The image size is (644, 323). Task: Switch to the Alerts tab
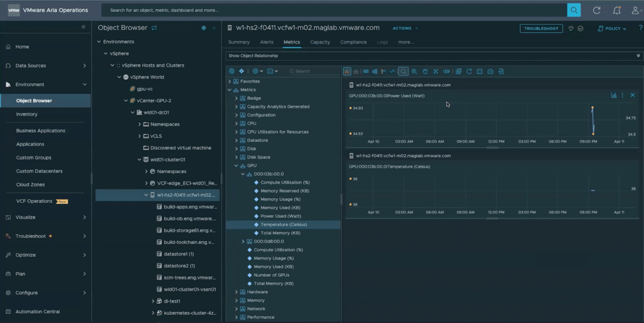(266, 42)
